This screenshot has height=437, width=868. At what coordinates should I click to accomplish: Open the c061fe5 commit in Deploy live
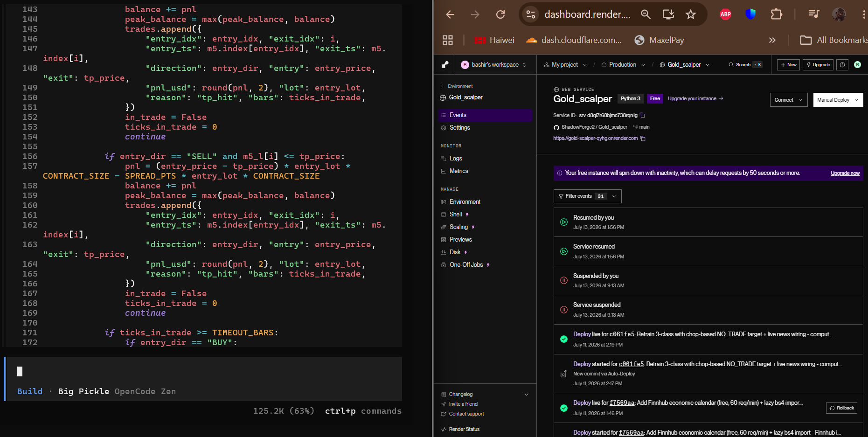pos(622,334)
